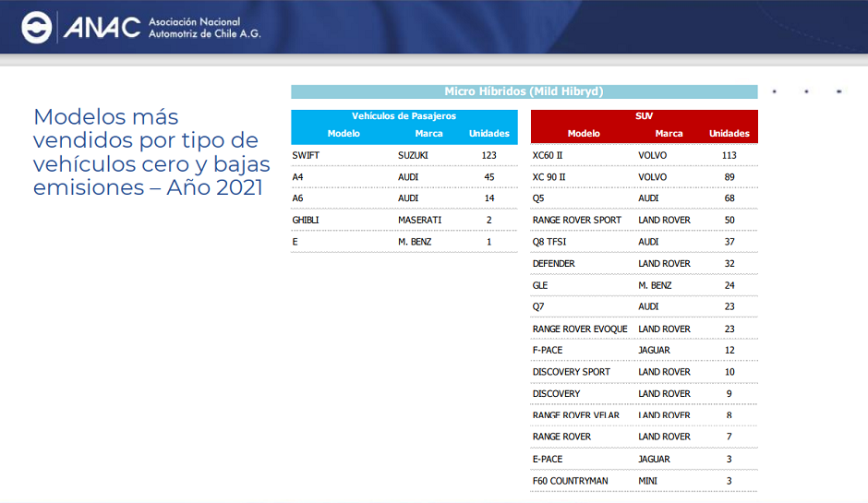The image size is (868, 503).
Task: Click the AUDI brand in the A6 row
Action: pos(408,198)
